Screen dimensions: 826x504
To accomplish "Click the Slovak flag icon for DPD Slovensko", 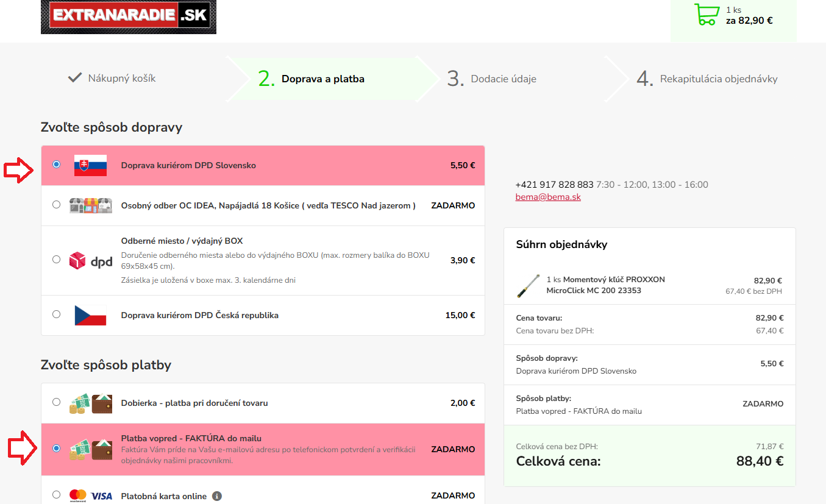I will click(x=90, y=165).
